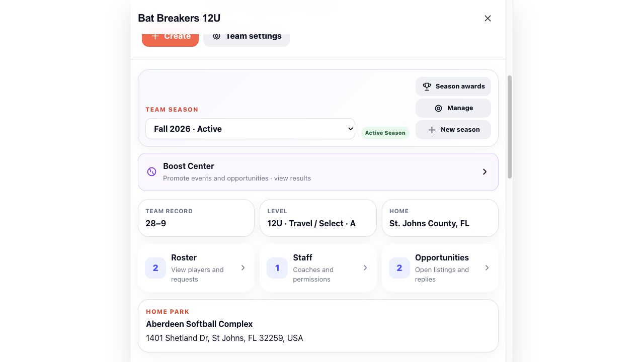644x362 pixels.
Task: Click the HOME PARK label
Action: [x=168, y=312]
